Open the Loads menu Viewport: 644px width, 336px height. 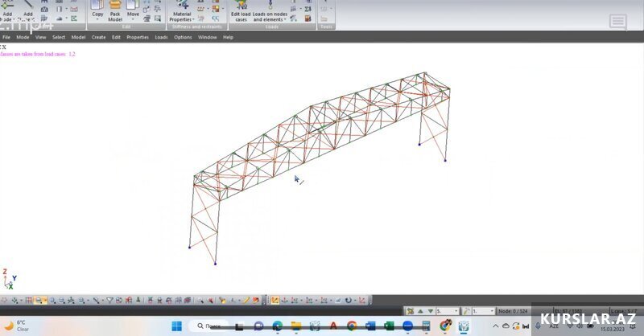click(x=161, y=37)
